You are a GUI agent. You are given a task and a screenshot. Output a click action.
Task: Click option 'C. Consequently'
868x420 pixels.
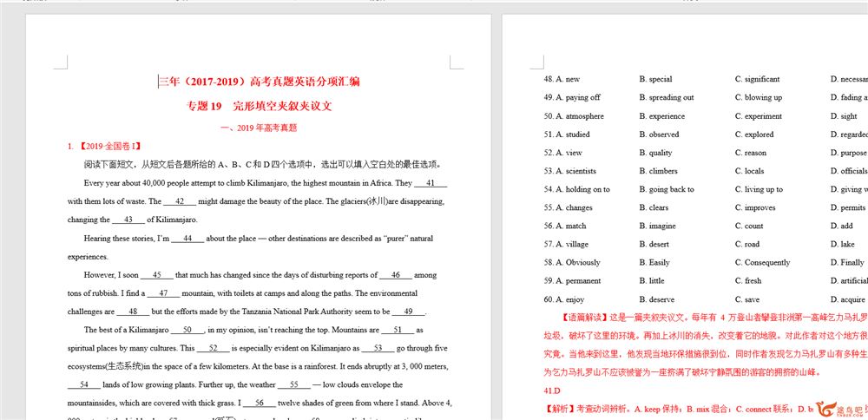click(x=762, y=262)
